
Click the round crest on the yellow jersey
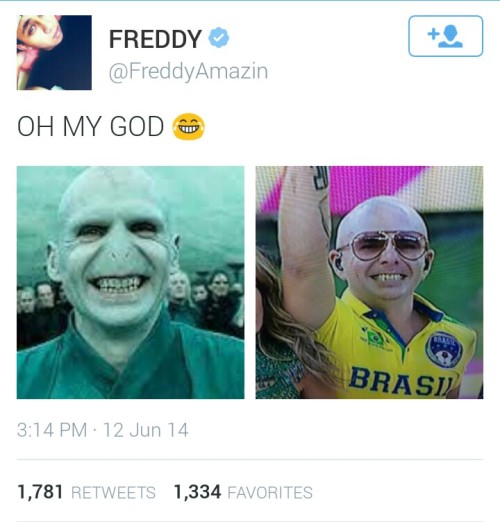coord(444,349)
